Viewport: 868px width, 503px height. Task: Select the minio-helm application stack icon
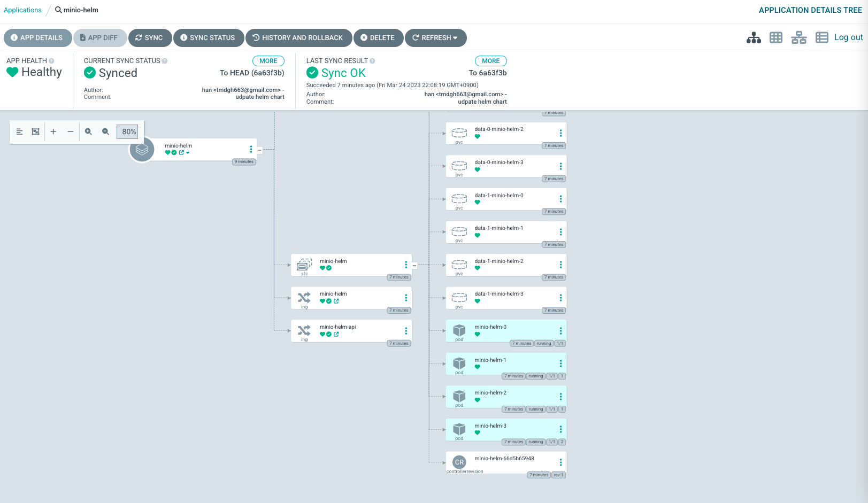pos(142,150)
